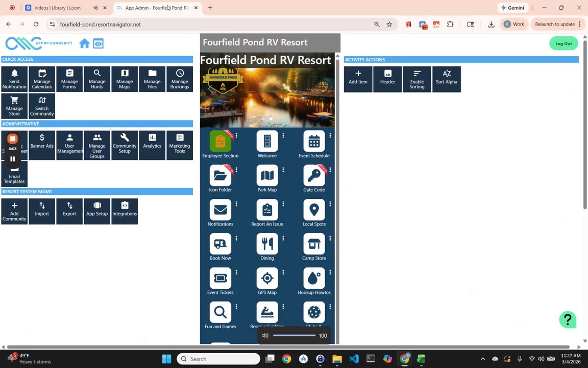Open Manage Calendars tile

pyautogui.click(x=42, y=79)
